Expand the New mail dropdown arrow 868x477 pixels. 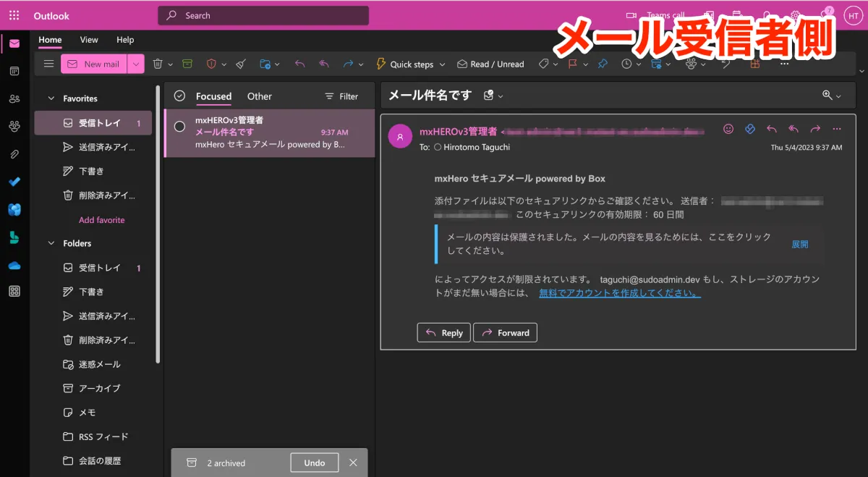click(x=136, y=64)
